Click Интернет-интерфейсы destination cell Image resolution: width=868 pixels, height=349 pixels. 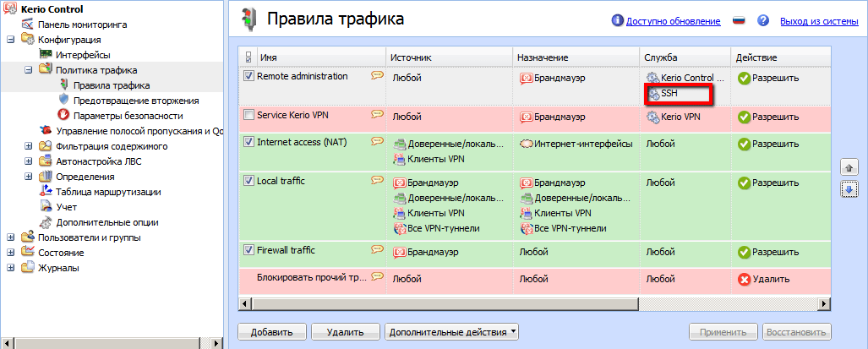pyautogui.click(x=576, y=145)
